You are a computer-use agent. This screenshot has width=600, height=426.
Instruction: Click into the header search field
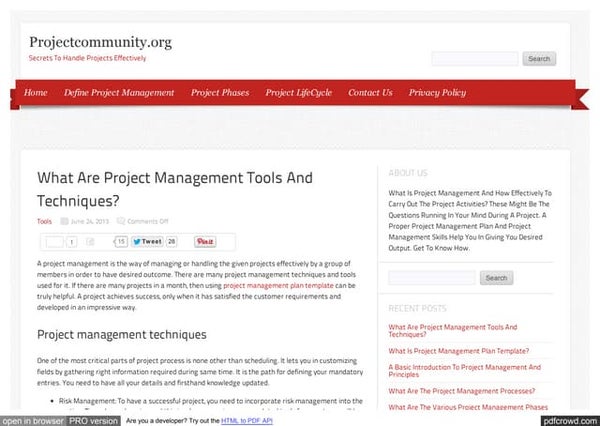(x=474, y=59)
